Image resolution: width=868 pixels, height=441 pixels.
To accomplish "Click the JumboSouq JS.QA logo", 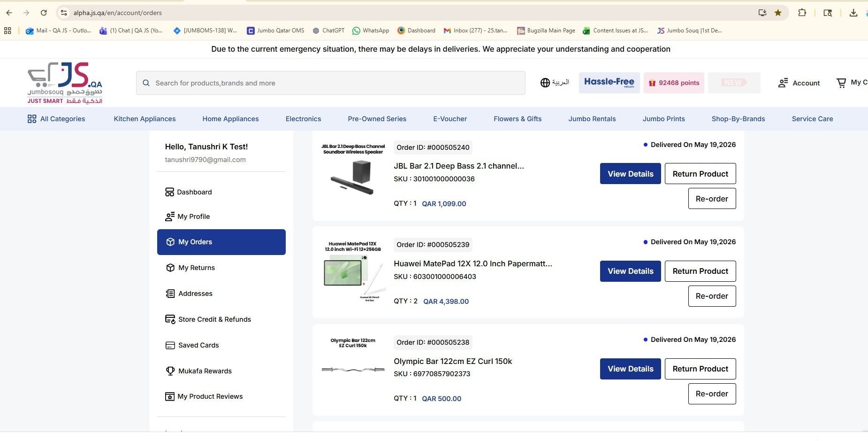I will [65, 83].
